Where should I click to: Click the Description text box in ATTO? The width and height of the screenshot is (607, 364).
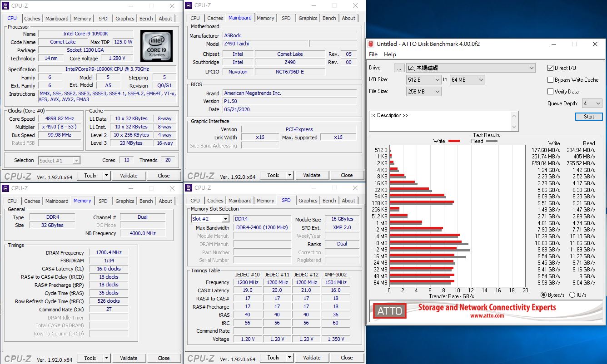(x=440, y=121)
